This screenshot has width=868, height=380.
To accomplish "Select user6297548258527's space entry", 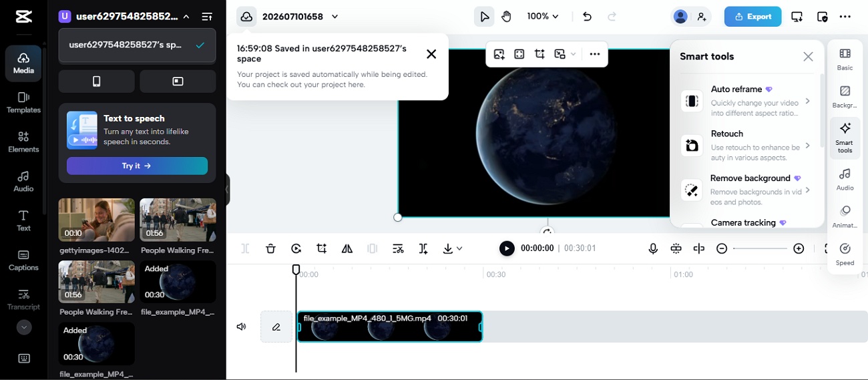I will [x=137, y=45].
